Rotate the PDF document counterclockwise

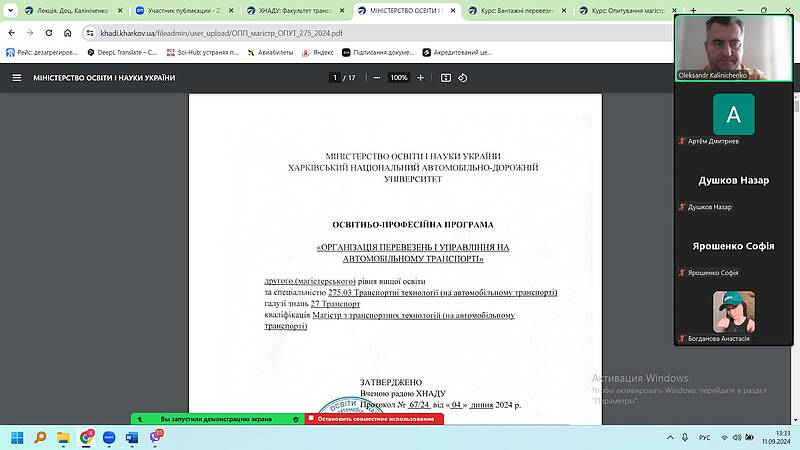[463, 78]
